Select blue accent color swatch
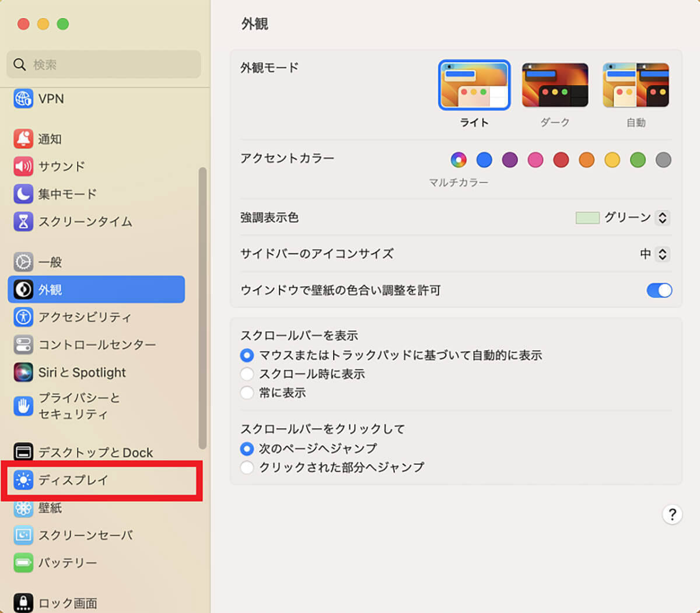The width and height of the screenshot is (700, 613). (x=484, y=160)
